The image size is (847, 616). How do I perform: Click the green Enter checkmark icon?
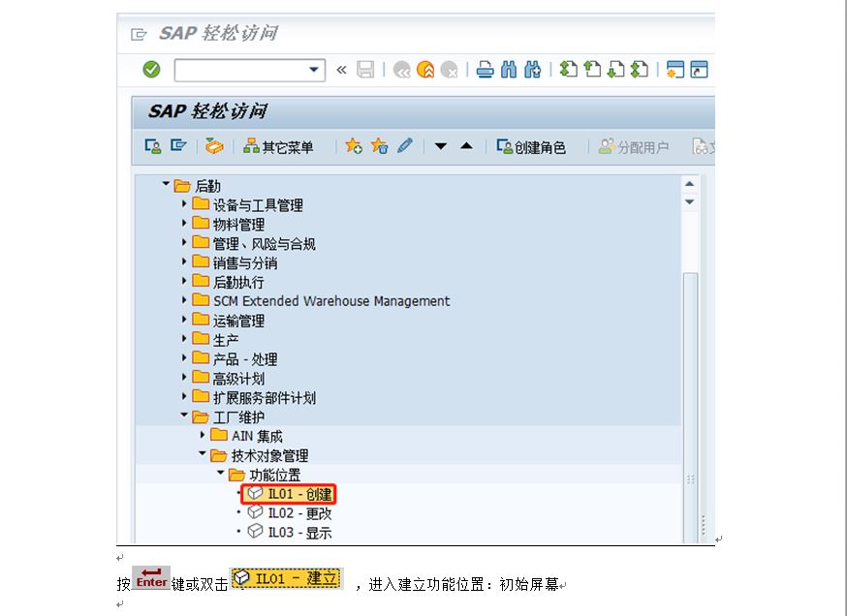pos(151,69)
